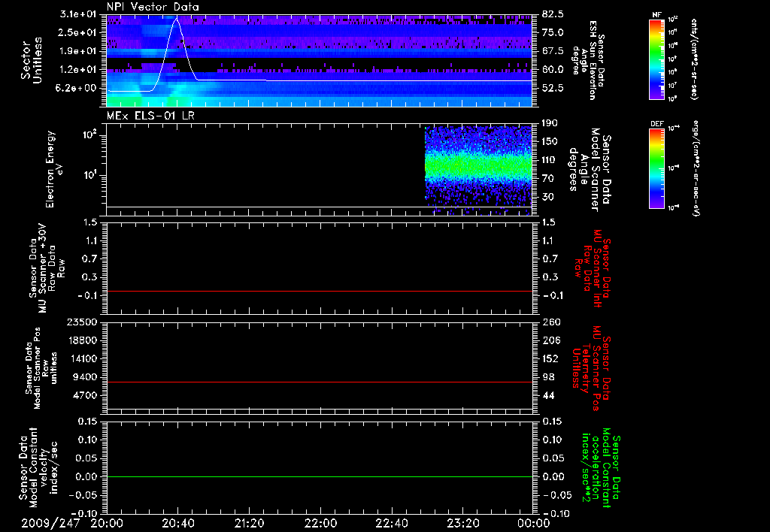The image size is (770, 532).
Task: Click the "Electron Energy eV" axis title
Action: pyautogui.click(x=54, y=169)
